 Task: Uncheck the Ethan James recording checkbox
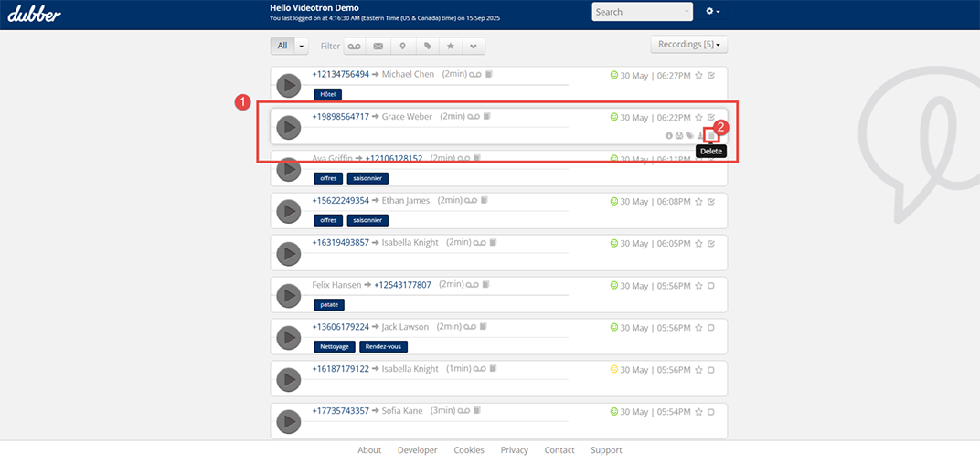(711, 202)
